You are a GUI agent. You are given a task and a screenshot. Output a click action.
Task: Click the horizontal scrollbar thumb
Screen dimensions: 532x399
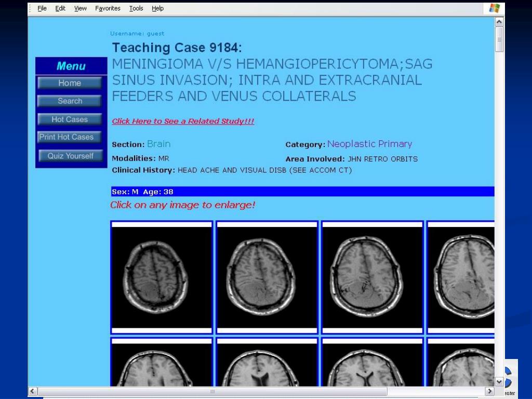pos(212,391)
